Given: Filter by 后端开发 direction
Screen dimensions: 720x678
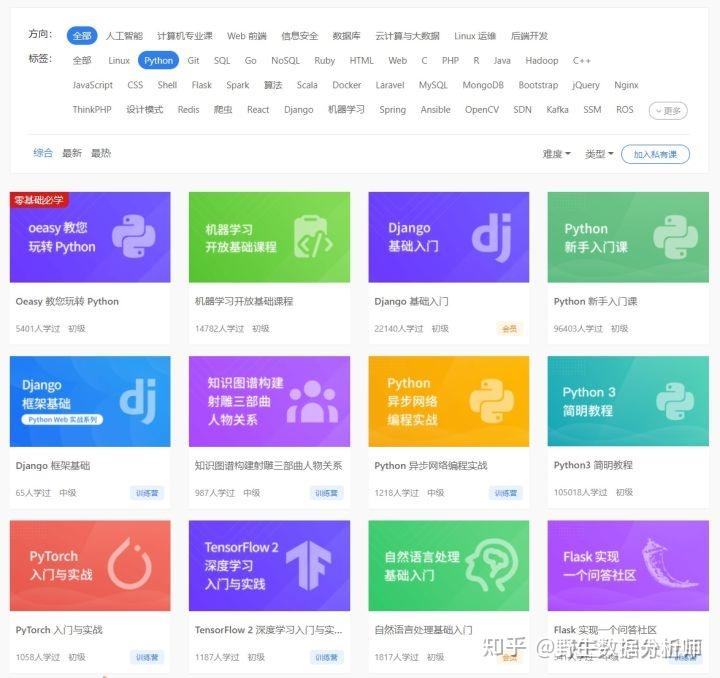Looking at the screenshot, I should click(x=529, y=36).
